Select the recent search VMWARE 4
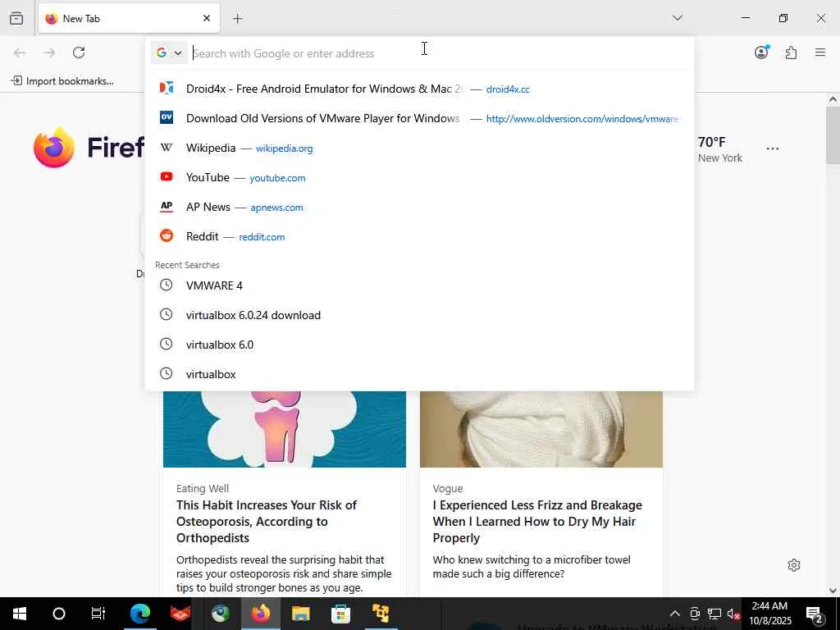Screen dimensions: 840x630 point(419,285)
